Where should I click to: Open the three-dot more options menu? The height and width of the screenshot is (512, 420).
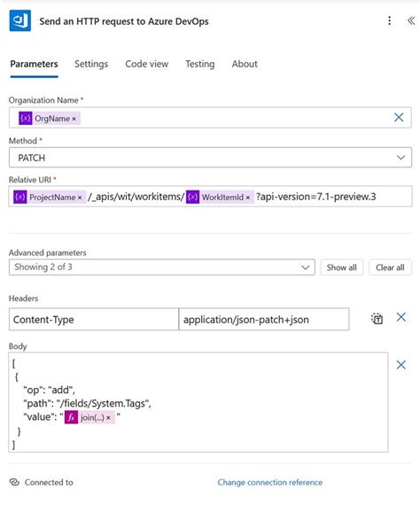click(389, 20)
